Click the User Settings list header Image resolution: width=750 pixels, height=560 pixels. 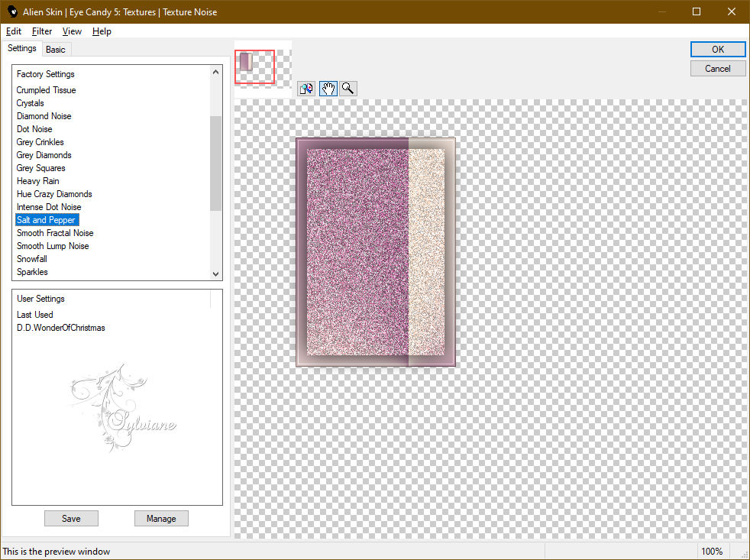pos(40,298)
